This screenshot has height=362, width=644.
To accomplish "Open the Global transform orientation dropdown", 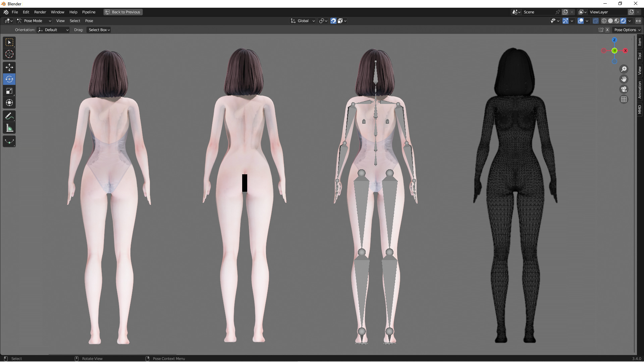I will point(303,21).
